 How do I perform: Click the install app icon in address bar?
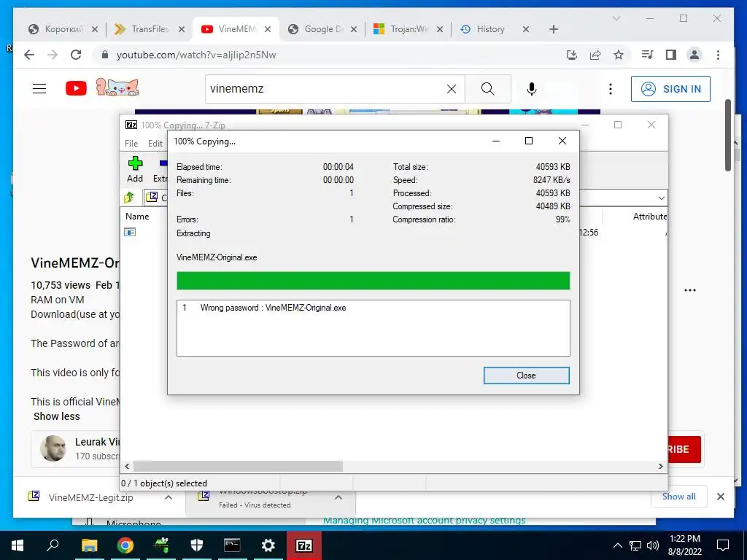point(572,55)
